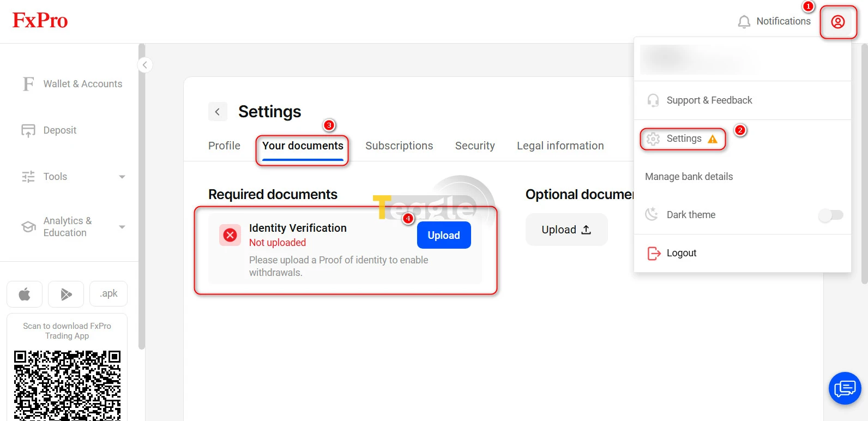Collapse the left sidebar with chevron
Viewport: 868px width, 421px height.
pyautogui.click(x=144, y=65)
